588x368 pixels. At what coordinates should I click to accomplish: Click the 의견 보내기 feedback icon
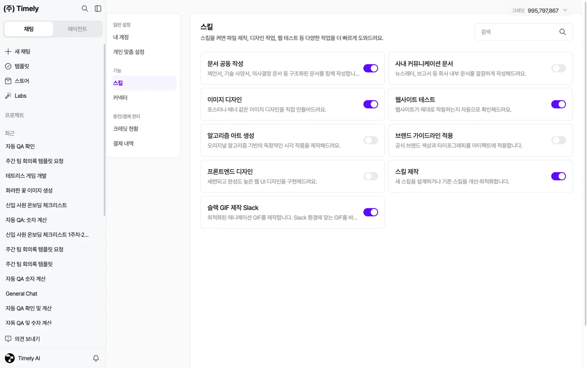click(x=8, y=339)
